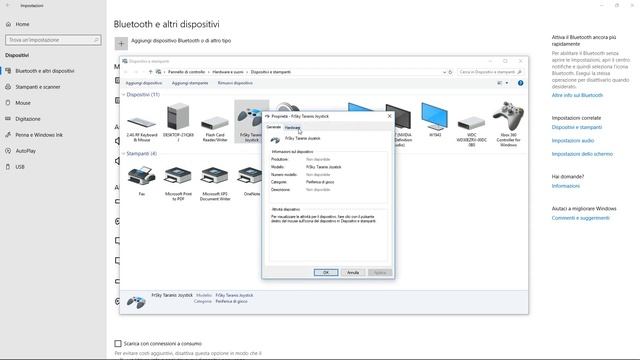Click refresh button next to address bar

coord(450,72)
